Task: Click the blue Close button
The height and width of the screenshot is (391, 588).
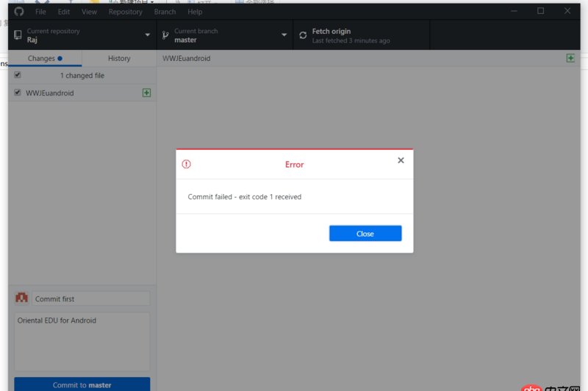Action: [x=365, y=233]
